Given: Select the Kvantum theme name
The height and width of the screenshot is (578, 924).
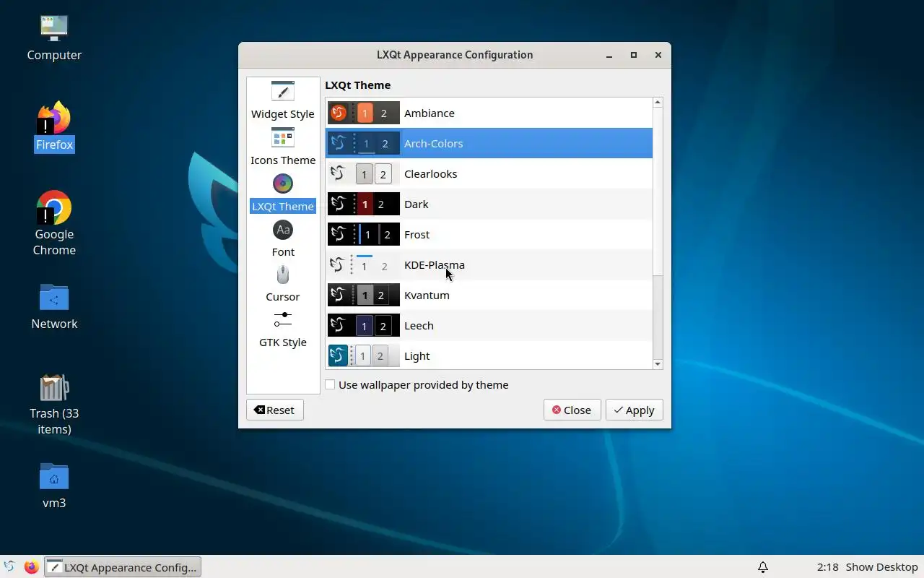Looking at the screenshot, I should [x=427, y=296].
